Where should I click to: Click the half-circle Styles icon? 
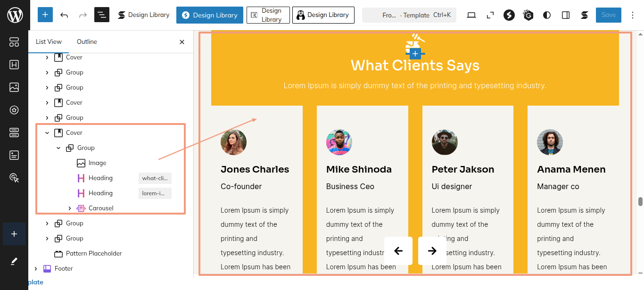[547, 15]
